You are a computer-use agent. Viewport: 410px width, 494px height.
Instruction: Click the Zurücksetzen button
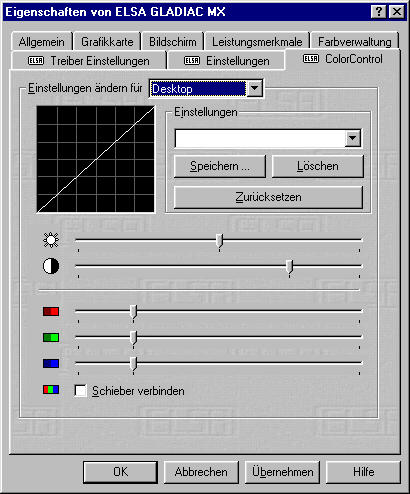[x=268, y=197]
